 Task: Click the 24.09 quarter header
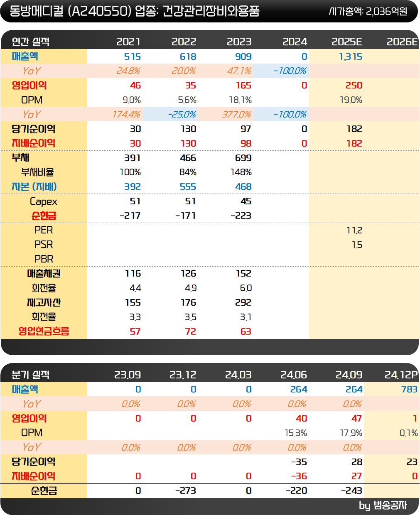[349, 375]
